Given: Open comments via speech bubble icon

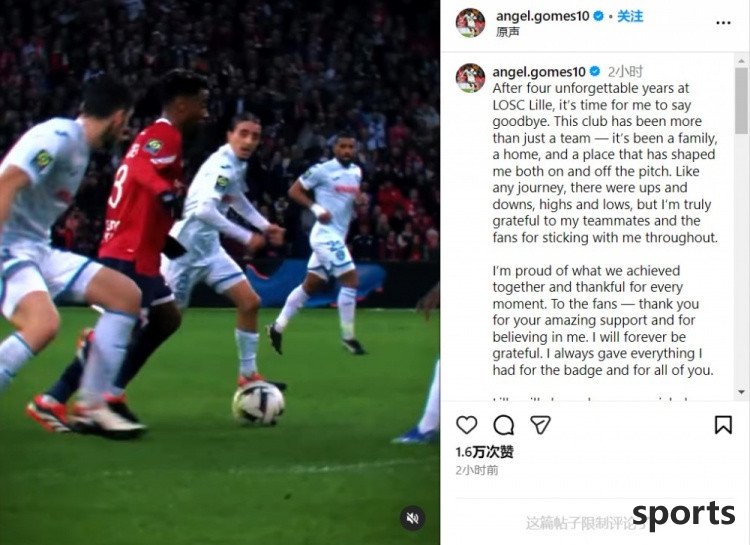Looking at the screenshot, I should (503, 425).
